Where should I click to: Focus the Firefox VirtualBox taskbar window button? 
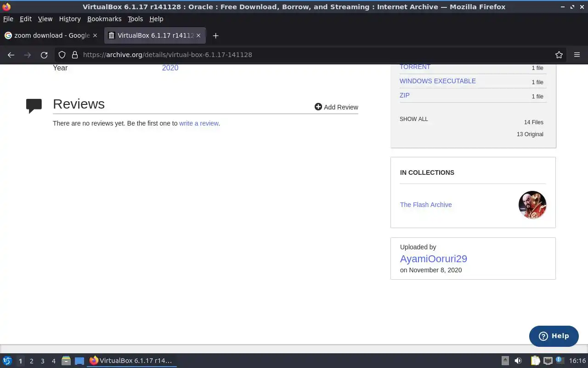tap(131, 361)
